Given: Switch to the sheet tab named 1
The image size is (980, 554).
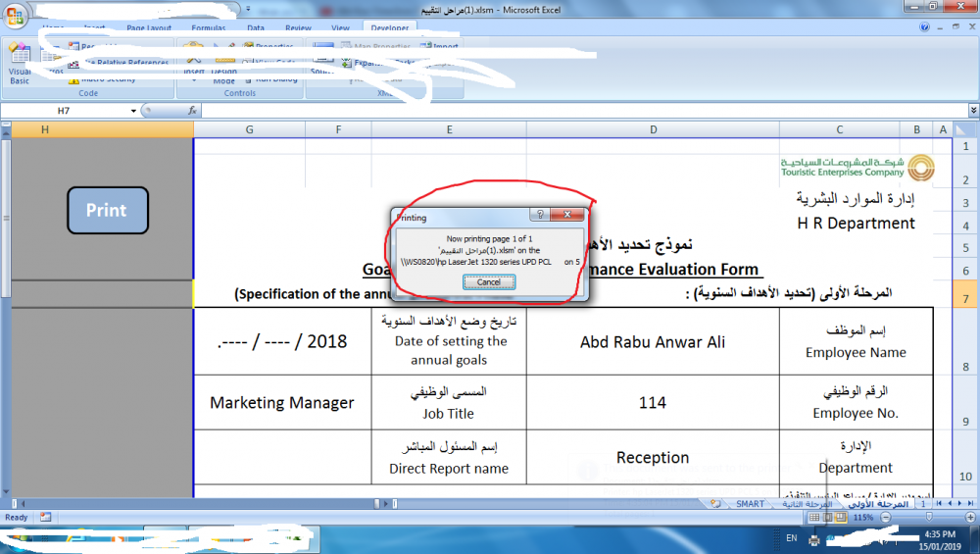Looking at the screenshot, I should [923, 503].
